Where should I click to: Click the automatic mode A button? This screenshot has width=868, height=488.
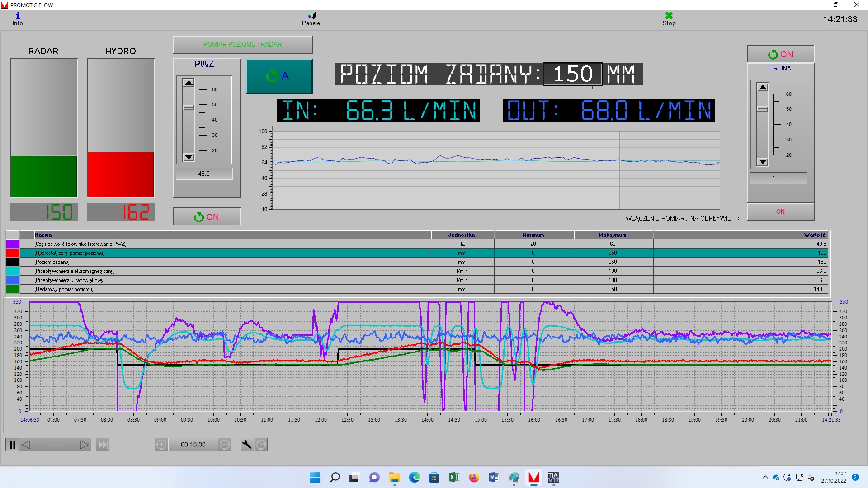(278, 76)
